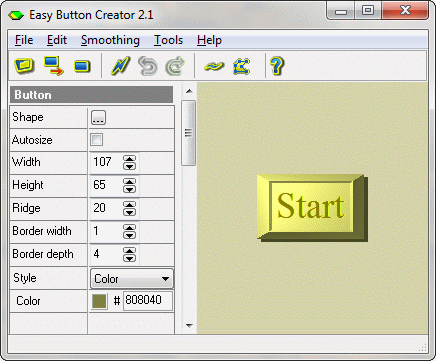Screen dimensions: 436x361
Task: Open the Smoothing menu
Action: coord(110,40)
